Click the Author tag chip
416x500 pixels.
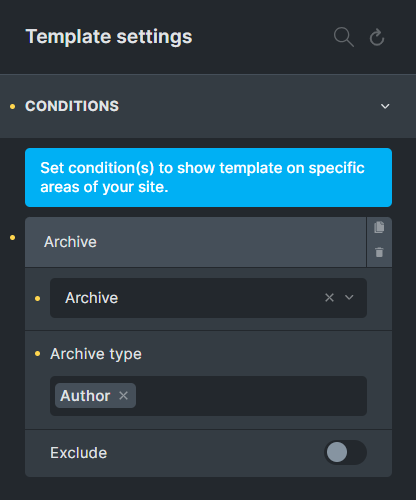[95, 396]
